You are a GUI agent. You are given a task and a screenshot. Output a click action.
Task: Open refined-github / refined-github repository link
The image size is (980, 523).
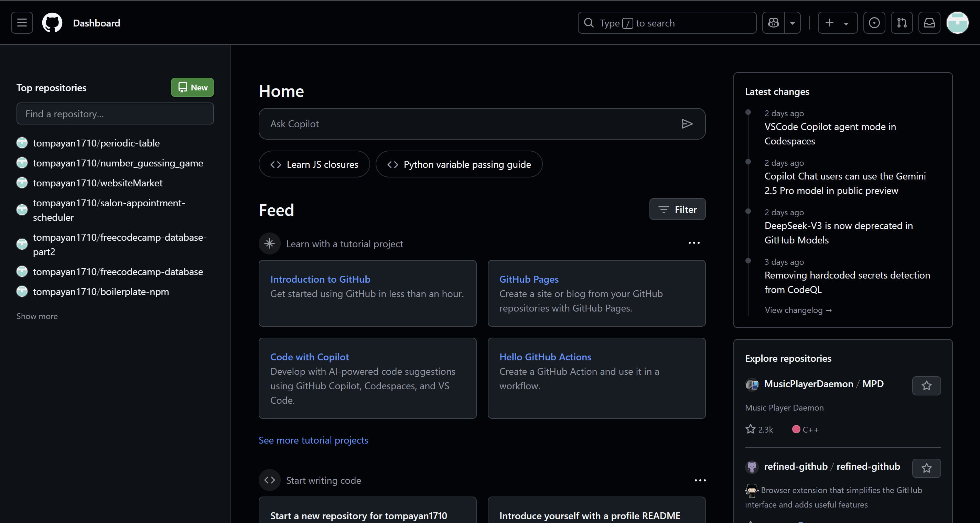coord(832,466)
